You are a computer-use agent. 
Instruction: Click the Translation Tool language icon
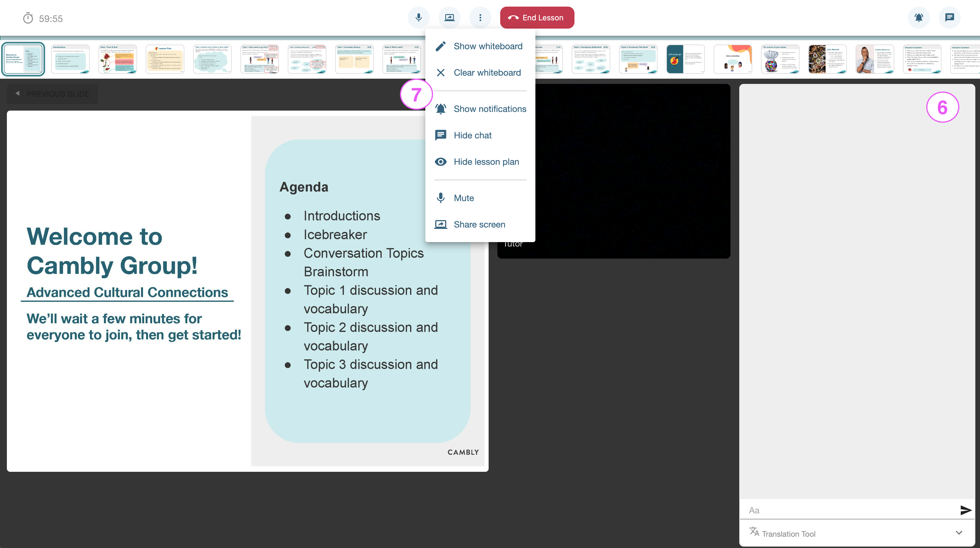[754, 532]
